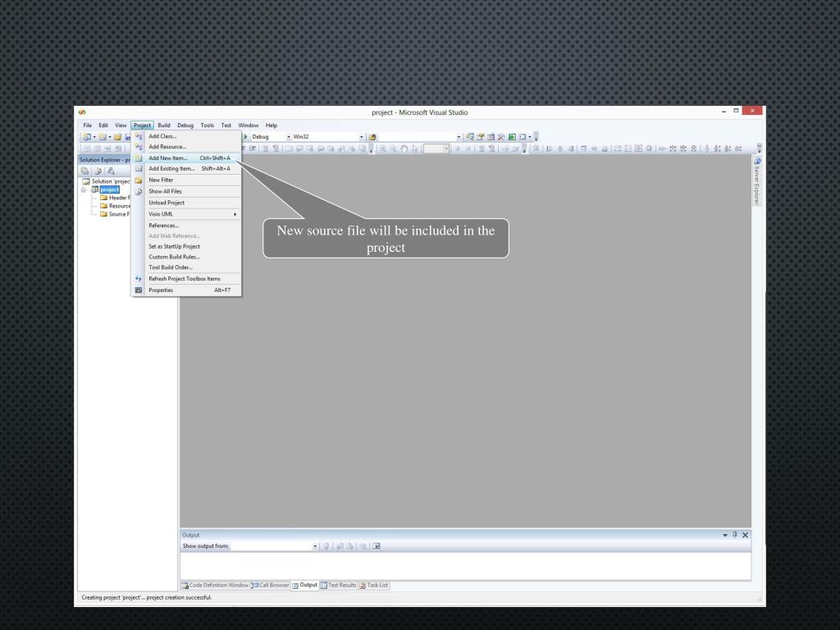Select the hand pan tool icon
This screenshot has width=840, height=630.
pyautogui.click(x=404, y=148)
